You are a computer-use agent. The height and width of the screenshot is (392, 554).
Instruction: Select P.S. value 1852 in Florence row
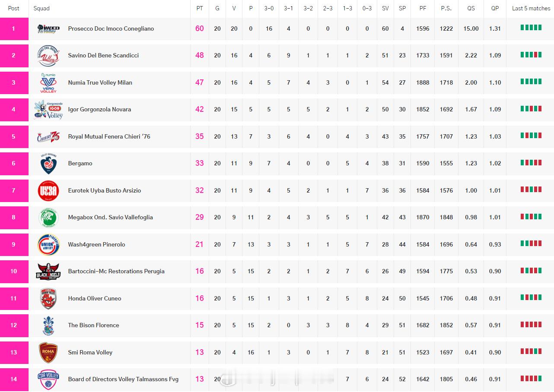coord(446,326)
